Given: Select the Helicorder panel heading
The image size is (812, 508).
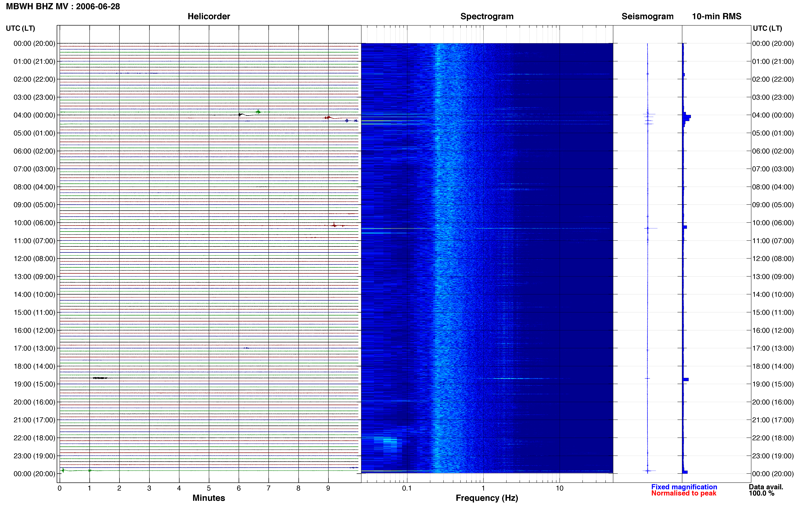Looking at the screenshot, I should tap(209, 16).
